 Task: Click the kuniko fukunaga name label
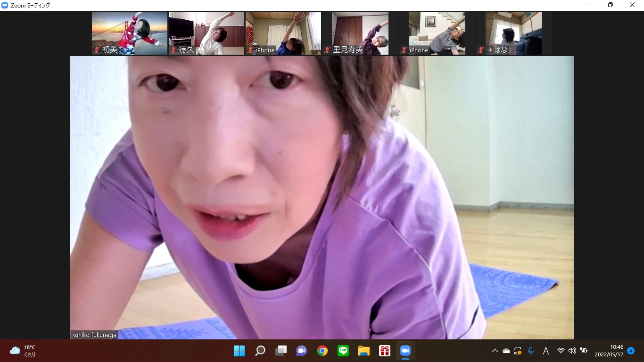click(x=94, y=335)
